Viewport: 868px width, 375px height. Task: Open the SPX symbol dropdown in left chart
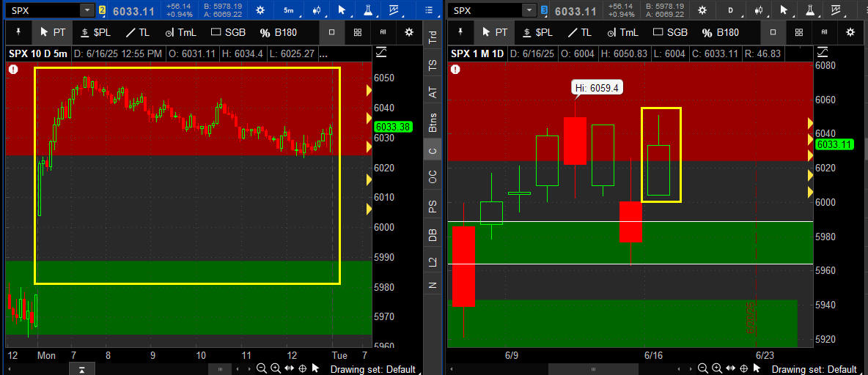coord(87,10)
